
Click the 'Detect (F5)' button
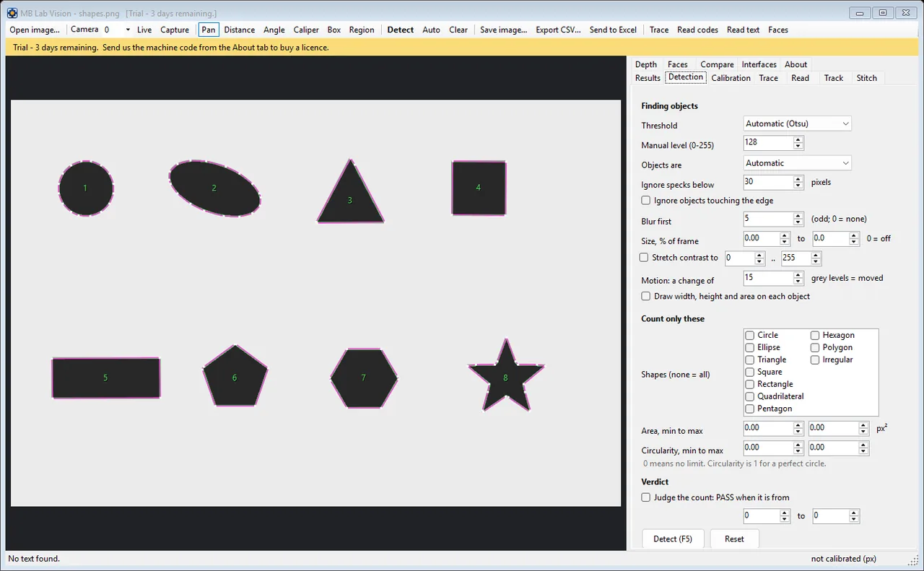click(673, 539)
